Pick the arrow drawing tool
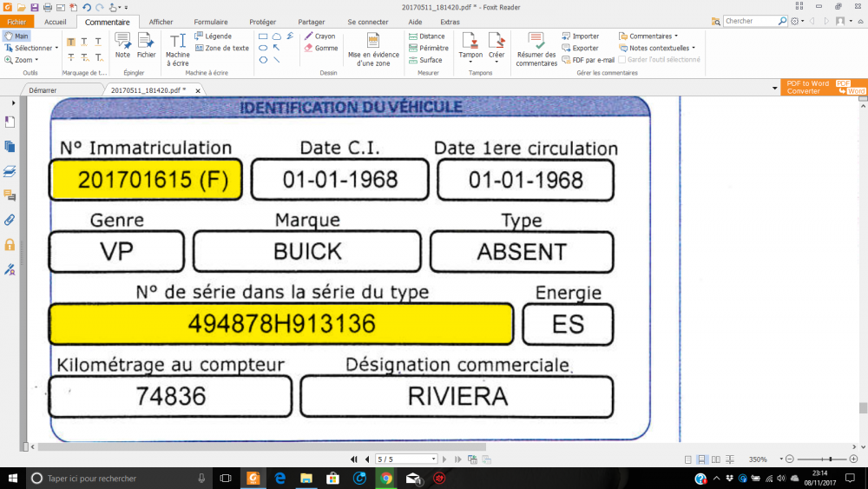This screenshot has height=489, width=868. pyautogui.click(x=276, y=48)
